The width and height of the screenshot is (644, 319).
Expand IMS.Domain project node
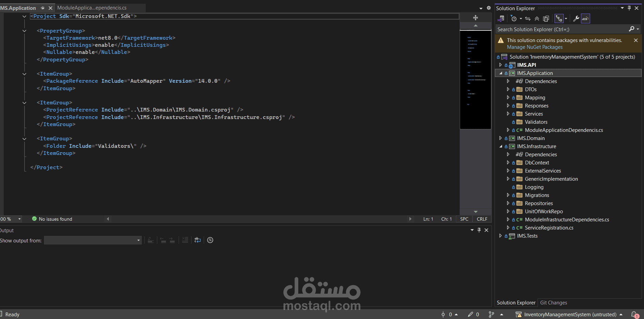coord(500,138)
